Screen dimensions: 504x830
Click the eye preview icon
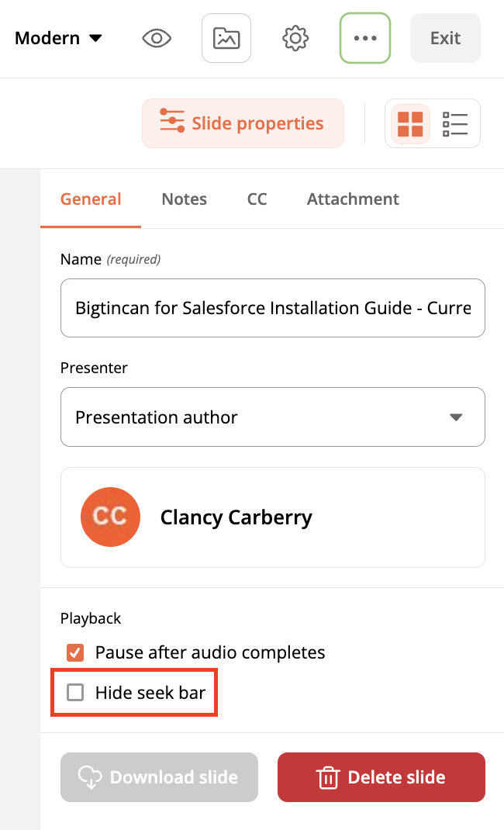157,38
